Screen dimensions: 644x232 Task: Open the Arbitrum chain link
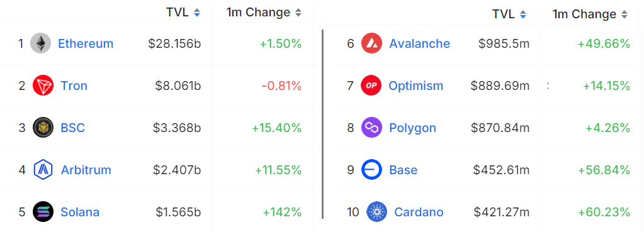[86, 170]
